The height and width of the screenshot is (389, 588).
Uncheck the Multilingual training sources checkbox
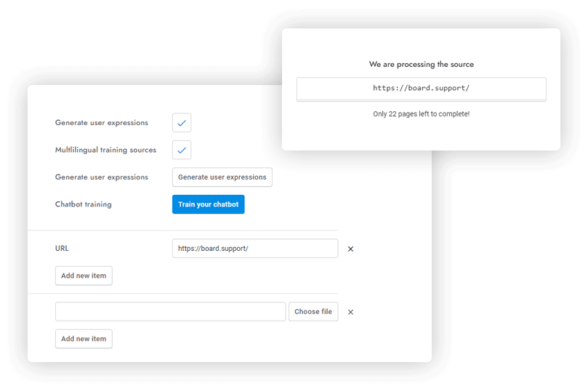coord(182,151)
